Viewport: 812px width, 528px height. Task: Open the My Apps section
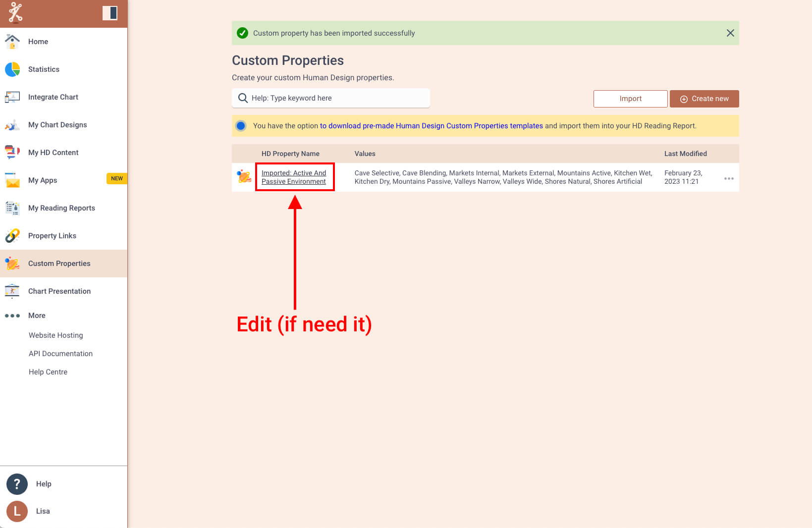coord(43,180)
